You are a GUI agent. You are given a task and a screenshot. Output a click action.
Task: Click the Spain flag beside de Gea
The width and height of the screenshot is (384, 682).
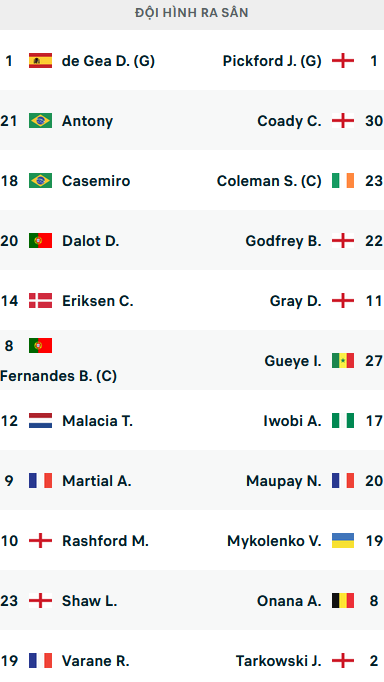pos(40,60)
